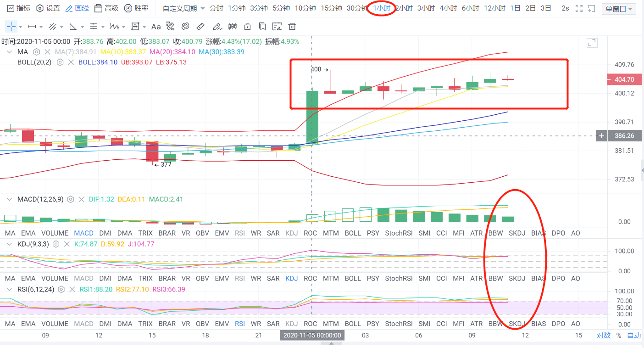
Task: Remove the BOLL indicator with its X
Action: [x=71, y=62]
